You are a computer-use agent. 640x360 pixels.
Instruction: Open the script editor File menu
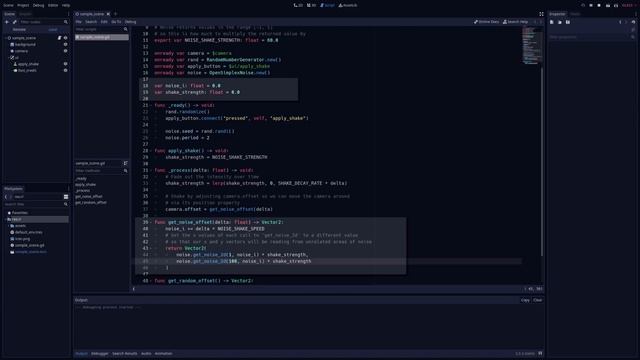(79, 22)
